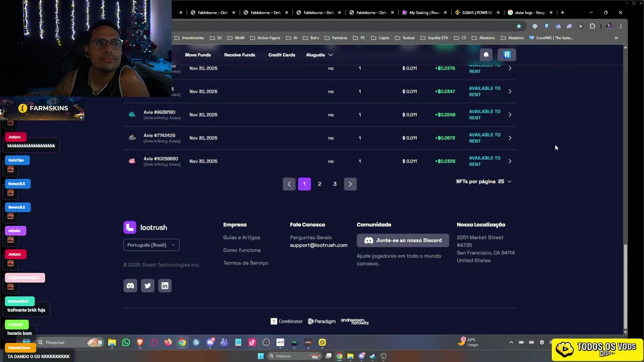Click the Discord icon in footer socials
Viewport: 644px width, 362px height.
(130, 286)
